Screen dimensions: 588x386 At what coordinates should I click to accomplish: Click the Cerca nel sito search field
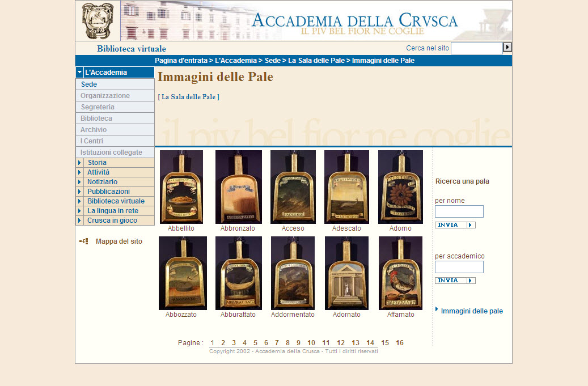[x=477, y=48]
